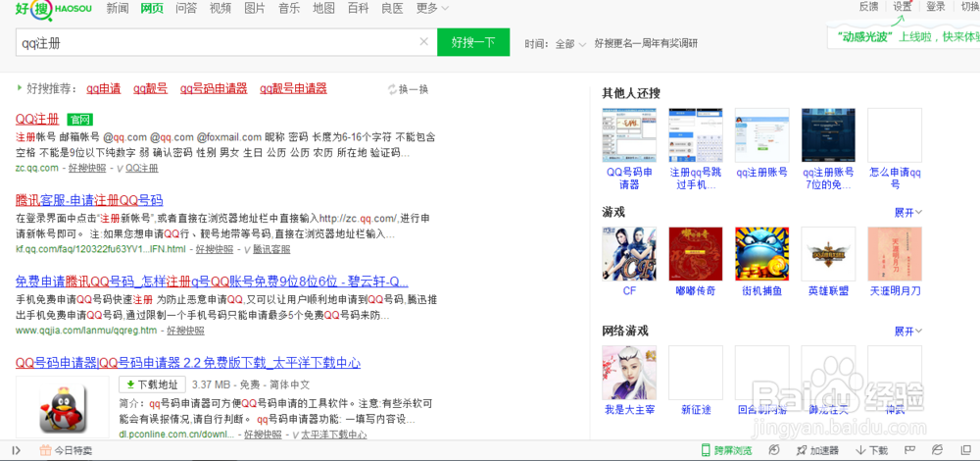Click the sidebar toggle icon at bottom left
Image resolution: width=980 pixels, height=461 pixels.
point(17,450)
